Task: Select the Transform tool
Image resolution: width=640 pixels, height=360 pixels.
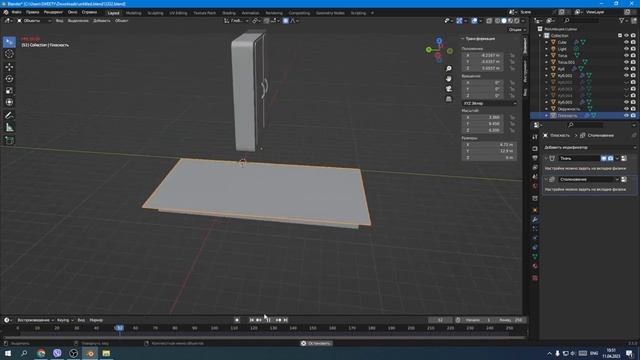Action: coord(9,102)
